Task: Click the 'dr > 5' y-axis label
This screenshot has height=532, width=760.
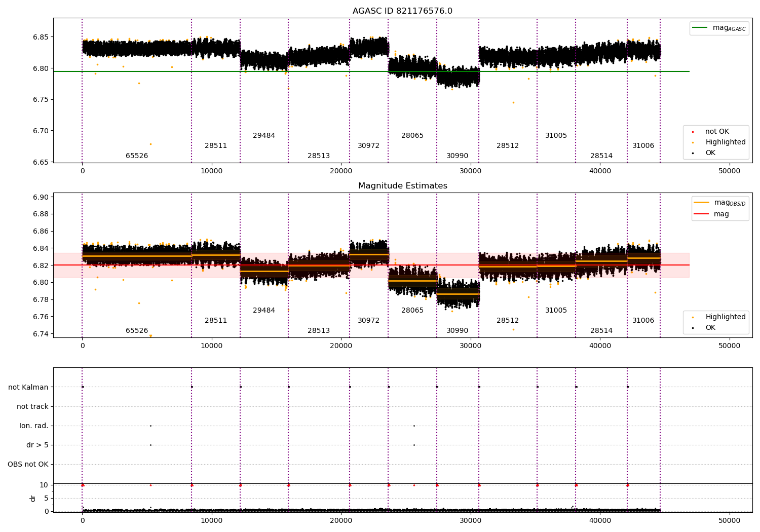Action: (37, 445)
